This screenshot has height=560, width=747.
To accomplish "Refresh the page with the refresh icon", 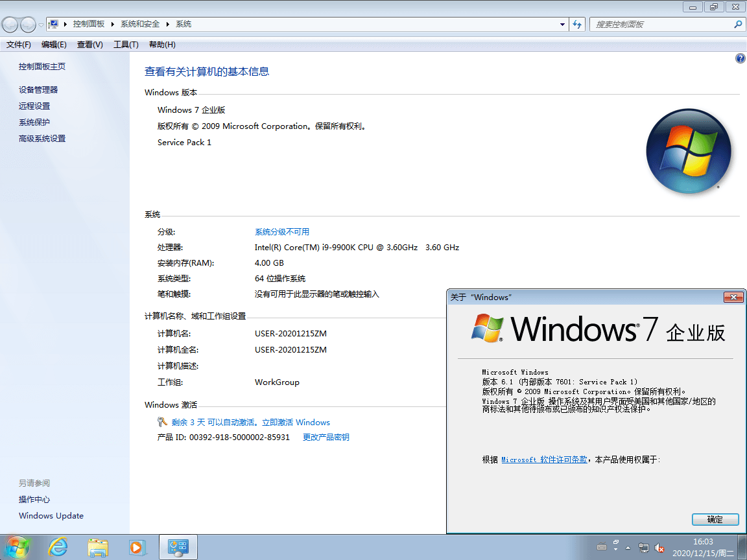I will (576, 24).
